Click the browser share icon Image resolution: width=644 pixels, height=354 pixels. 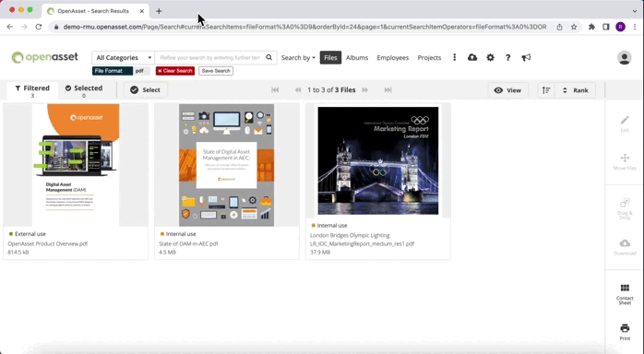click(559, 27)
